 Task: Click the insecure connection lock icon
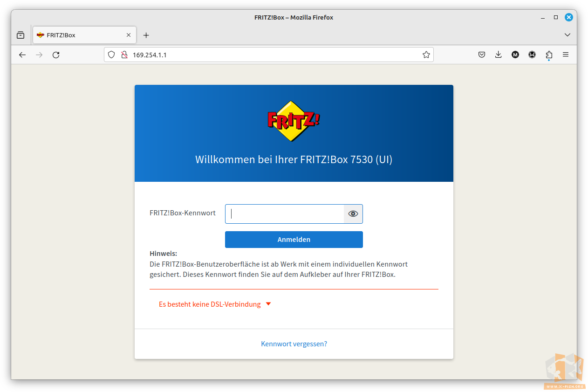124,55
